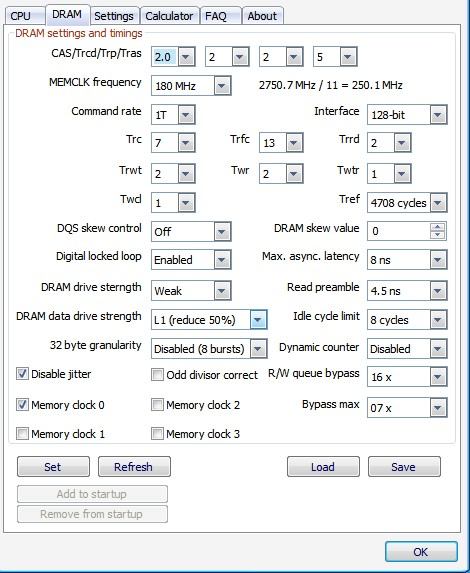
Task: Open the Twtr dropdown
Action: 389,174
